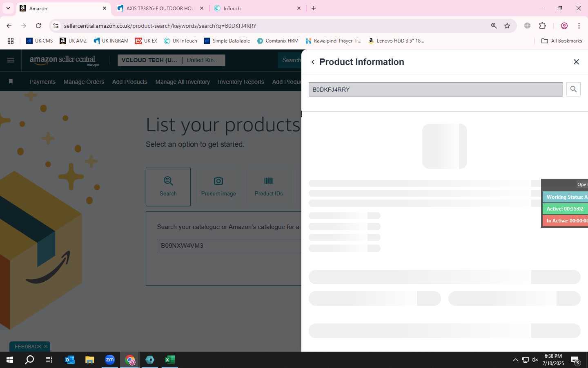Go back using Product information chevron
Screen dimensions: 588x368
tap(313, 62)
